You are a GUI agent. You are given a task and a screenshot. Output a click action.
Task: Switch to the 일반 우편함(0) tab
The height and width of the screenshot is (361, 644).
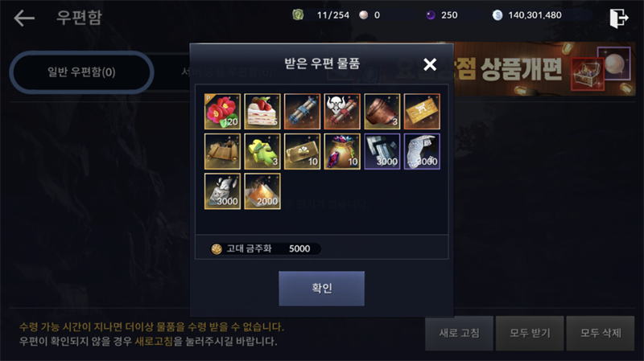(81, 72)
